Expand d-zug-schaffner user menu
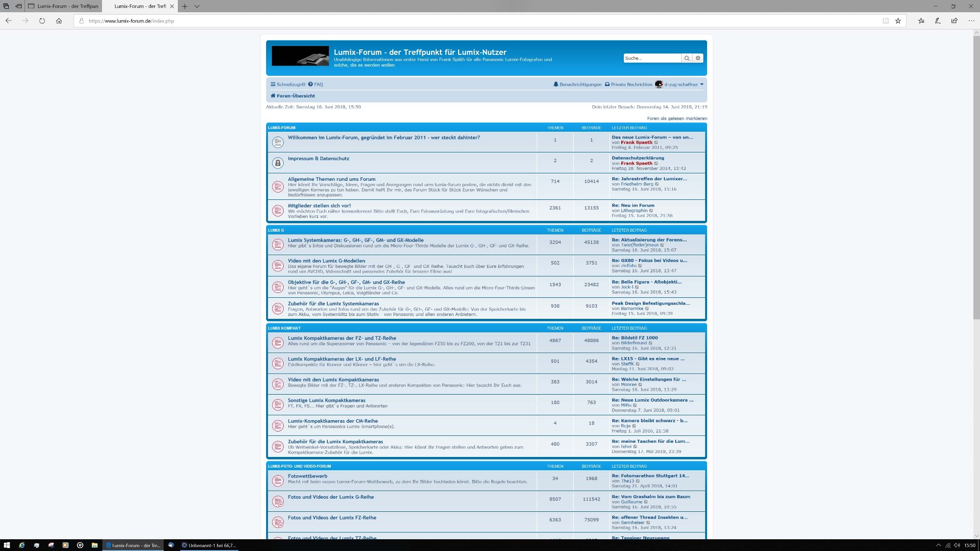 click(x=684, y=84)
